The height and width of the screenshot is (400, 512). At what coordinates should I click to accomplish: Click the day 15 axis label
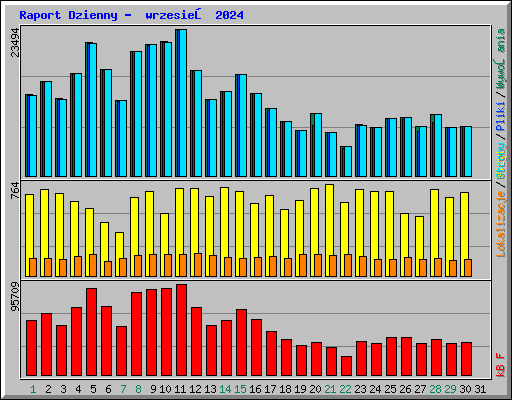240,389
